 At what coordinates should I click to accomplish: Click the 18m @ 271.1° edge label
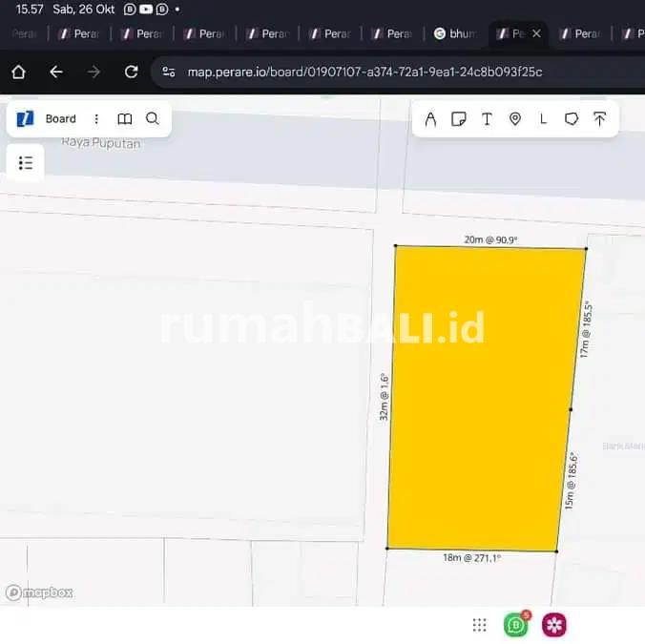(471, 558)
